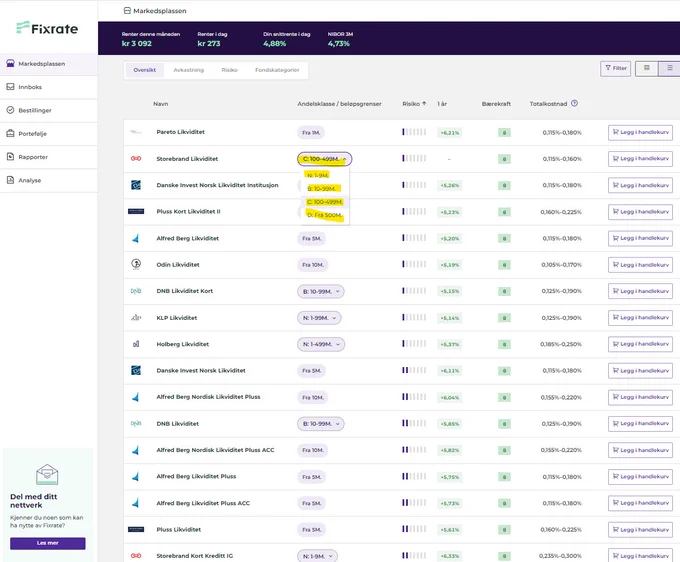The image size is (680, 562).
Task: Open Analyse sidebar item
Action: [x=49, y=180]
